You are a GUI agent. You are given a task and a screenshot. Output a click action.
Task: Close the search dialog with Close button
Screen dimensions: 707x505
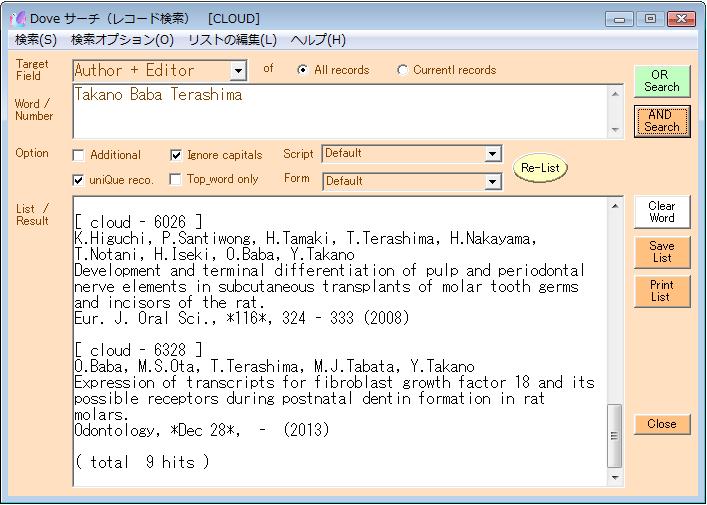(x=661, y=424)
